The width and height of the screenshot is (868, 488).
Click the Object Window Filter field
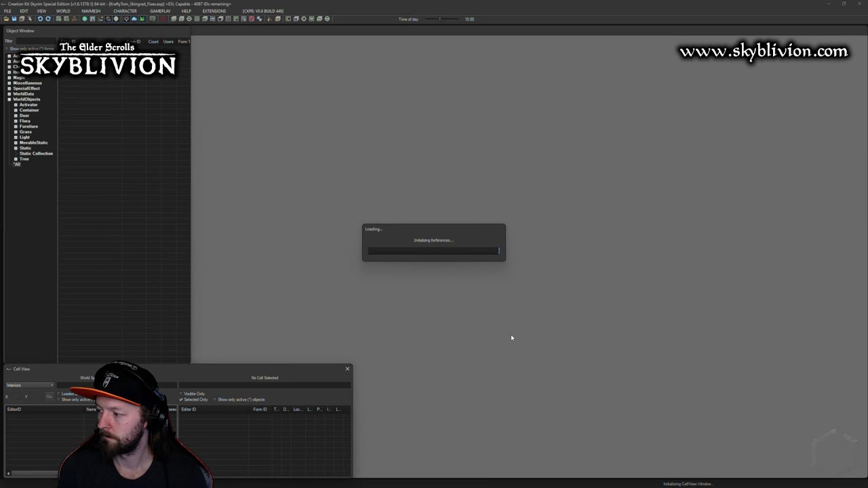(35, 41)
